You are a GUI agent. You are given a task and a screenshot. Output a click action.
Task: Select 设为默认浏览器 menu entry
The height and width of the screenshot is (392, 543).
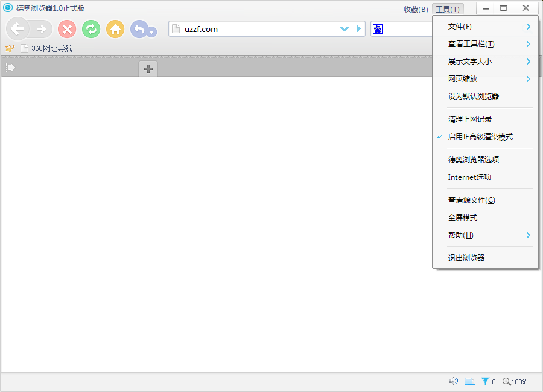coord(485,96)
